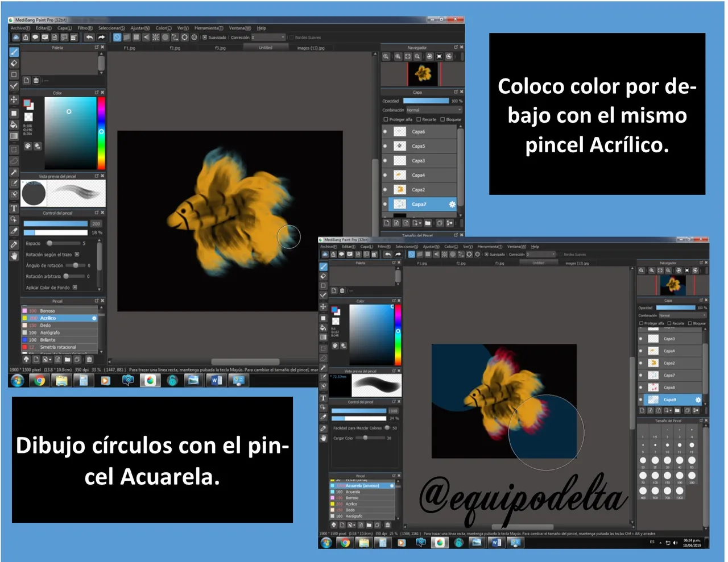Image resolution: width=728 pixels, height=562 pixels.
Task: Open the Herramienta menu in upper-left window
Action: (x=209, y=28)
